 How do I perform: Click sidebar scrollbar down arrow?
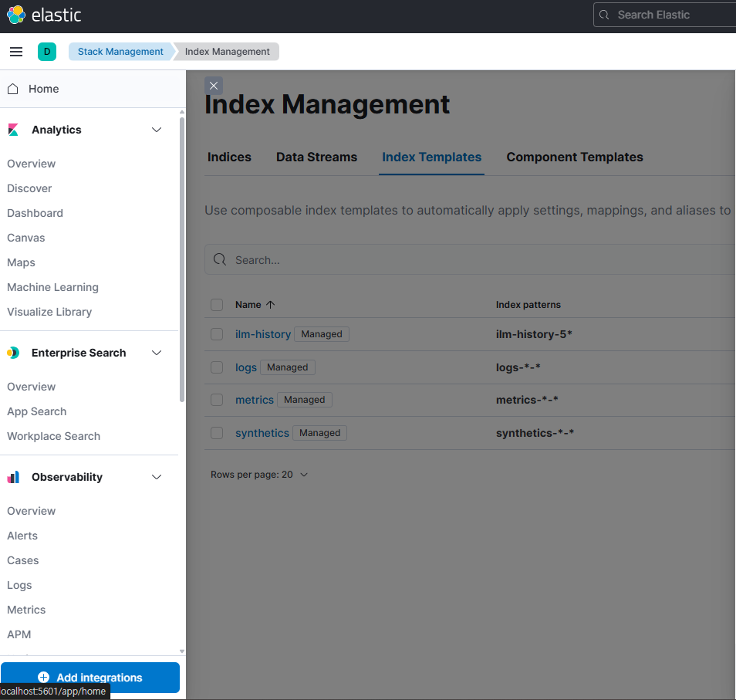182,651
